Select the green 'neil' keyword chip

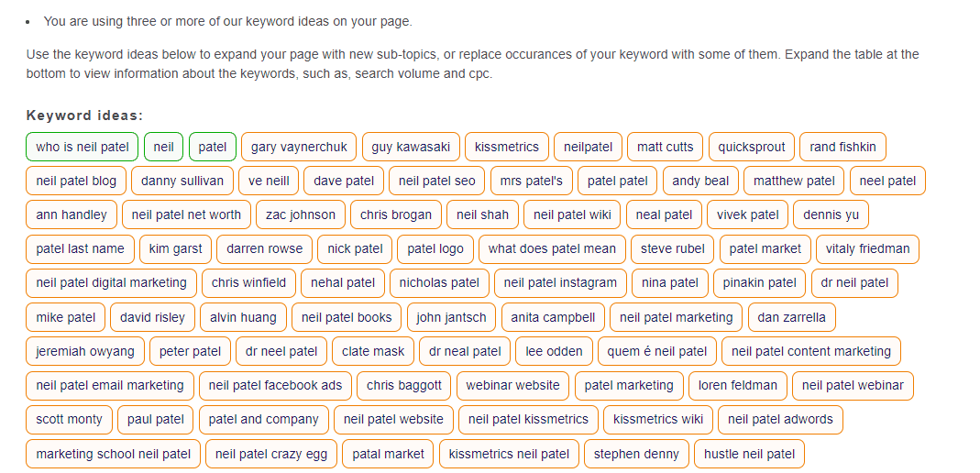[x=163, y=147]
